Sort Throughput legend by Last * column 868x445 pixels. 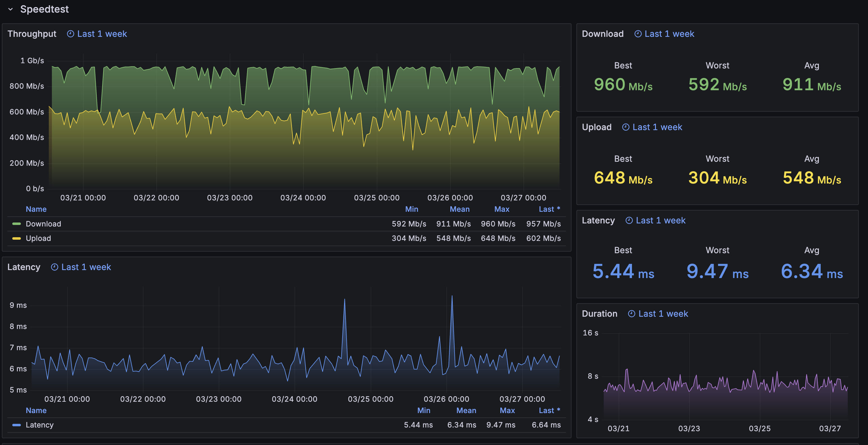tap(550, 209)
